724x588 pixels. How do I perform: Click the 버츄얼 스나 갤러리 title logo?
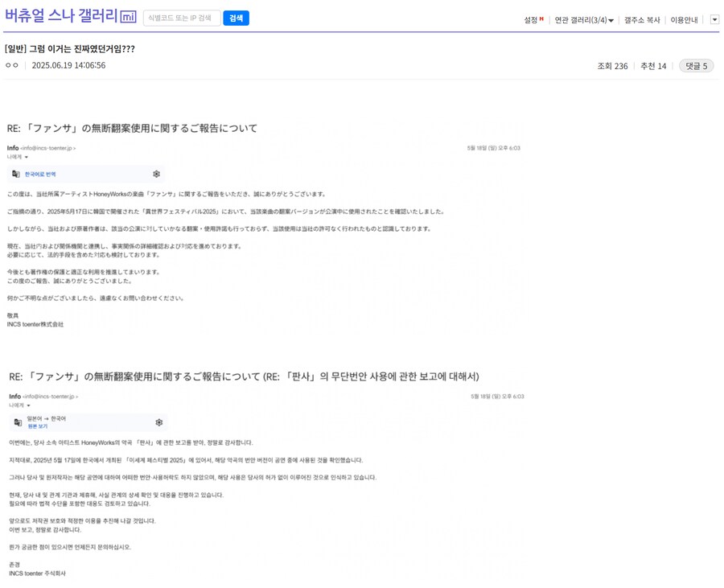pyautogui.click(x=60, y=17)
